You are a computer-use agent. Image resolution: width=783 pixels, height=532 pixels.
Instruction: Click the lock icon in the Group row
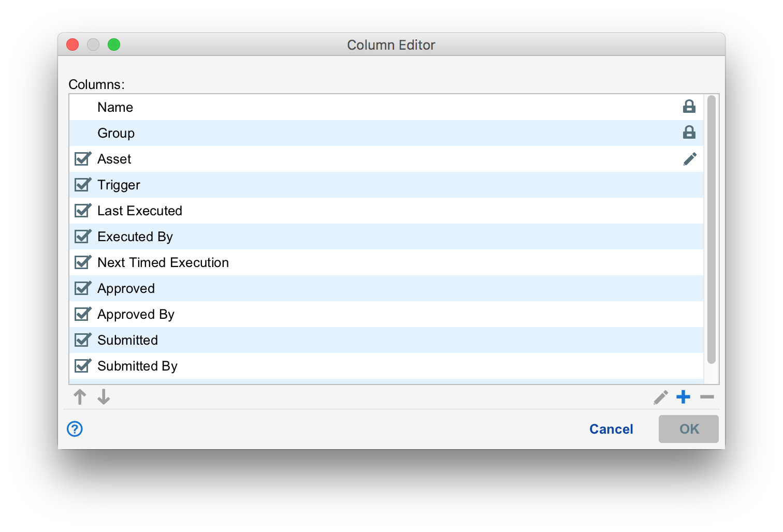point(689,132)
